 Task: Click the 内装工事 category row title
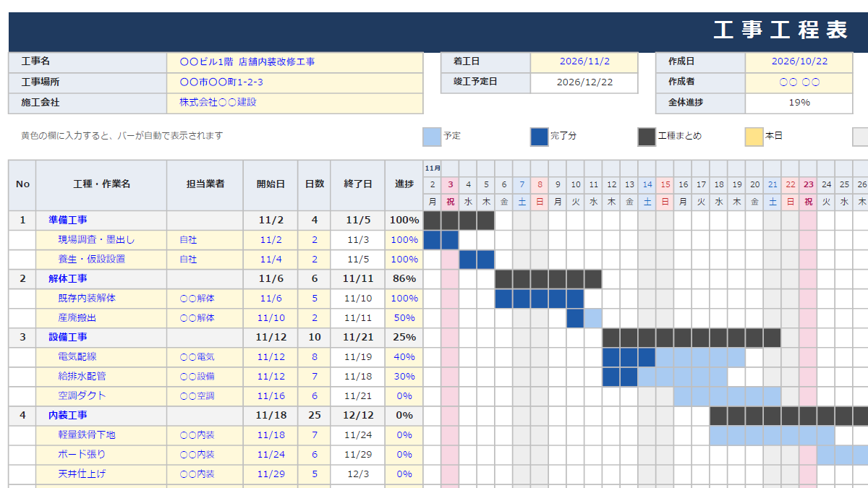[68, 416]
